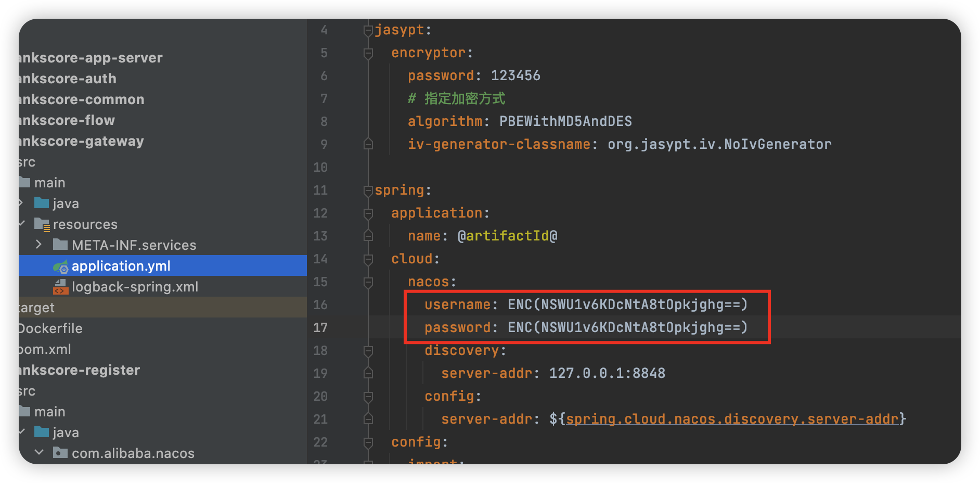Open the spring.cloud.nacos.discovery.server-addr property link
This screenshot has width=980, height=483.
click(732, 419)
